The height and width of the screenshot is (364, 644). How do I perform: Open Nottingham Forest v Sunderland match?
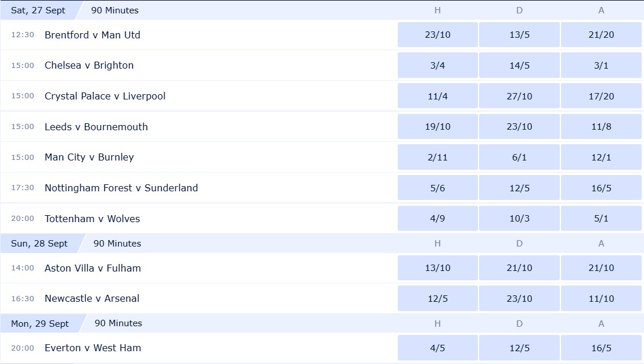coord(121,188)
